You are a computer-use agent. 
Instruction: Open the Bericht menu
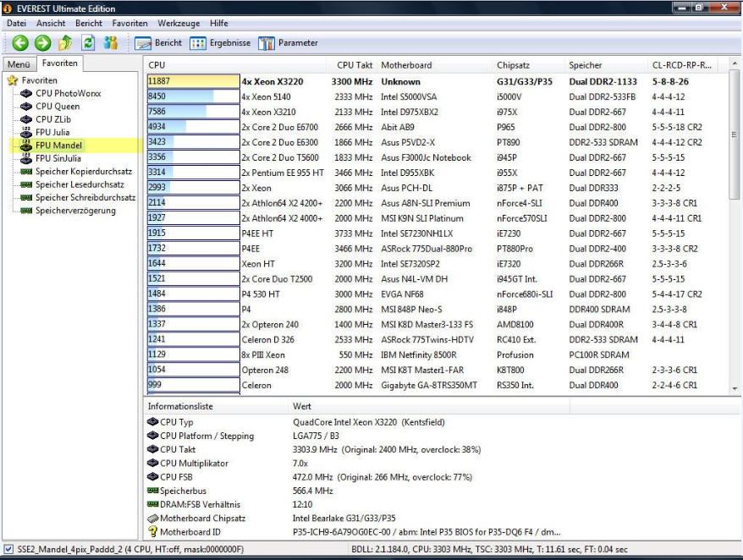pos(89,23)
